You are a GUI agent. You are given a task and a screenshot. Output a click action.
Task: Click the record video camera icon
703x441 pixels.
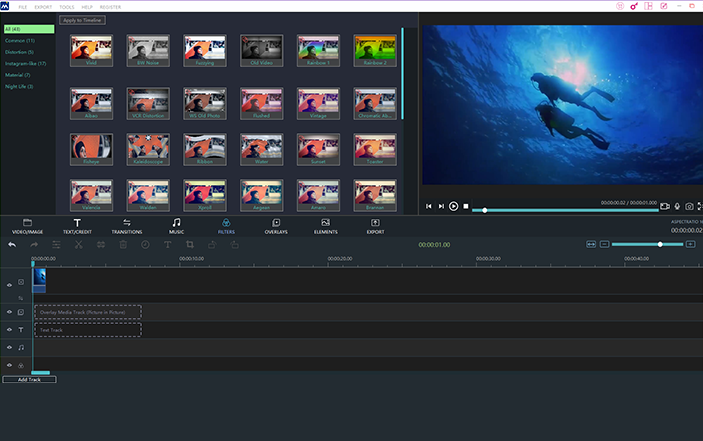(665, 206)
